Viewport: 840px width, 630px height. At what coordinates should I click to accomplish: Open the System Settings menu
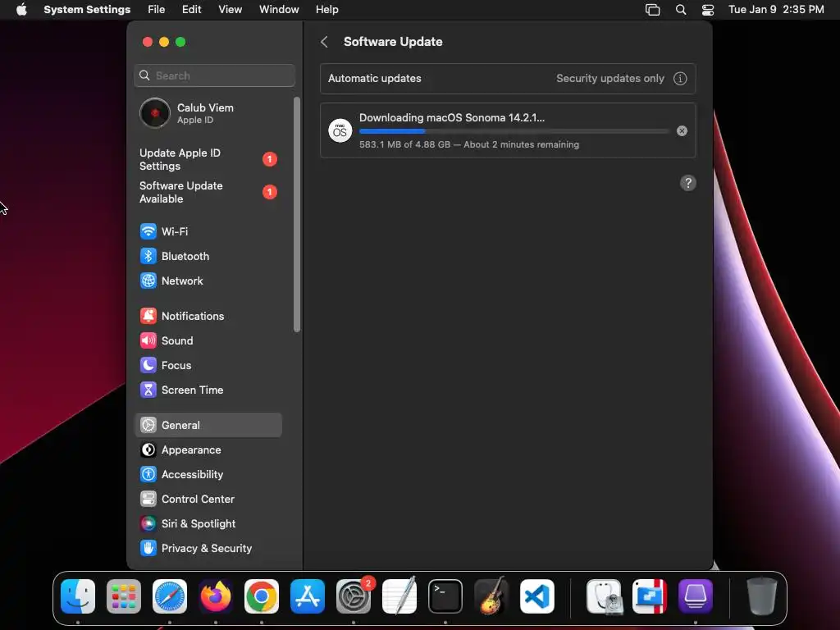87,10
